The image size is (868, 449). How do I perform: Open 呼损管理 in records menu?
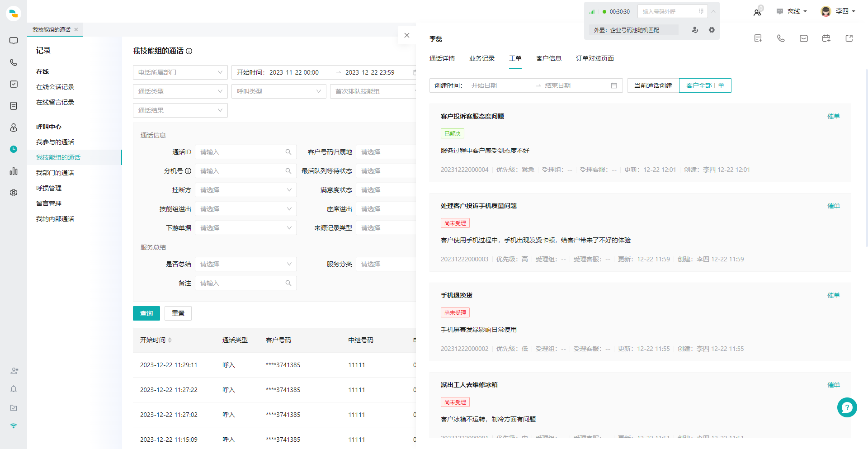49,188
